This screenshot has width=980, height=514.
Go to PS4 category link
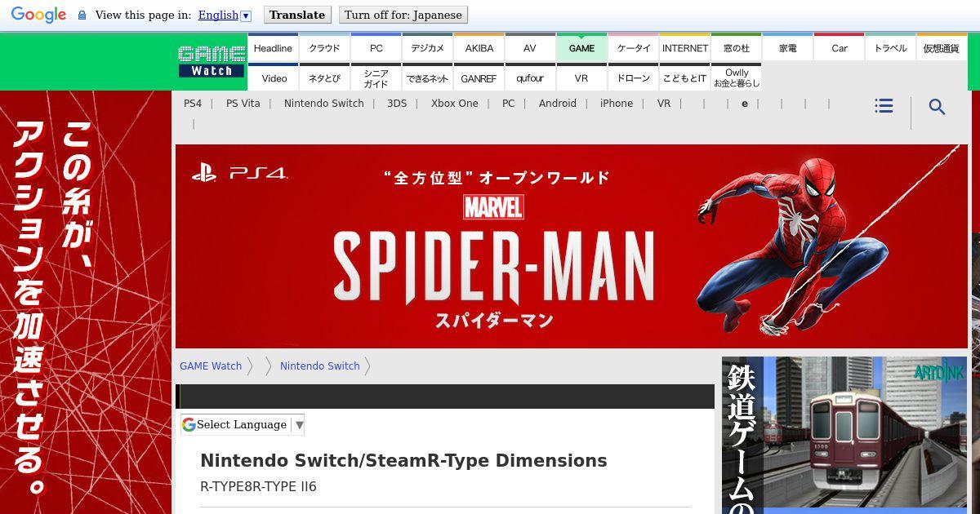point(193,104)
